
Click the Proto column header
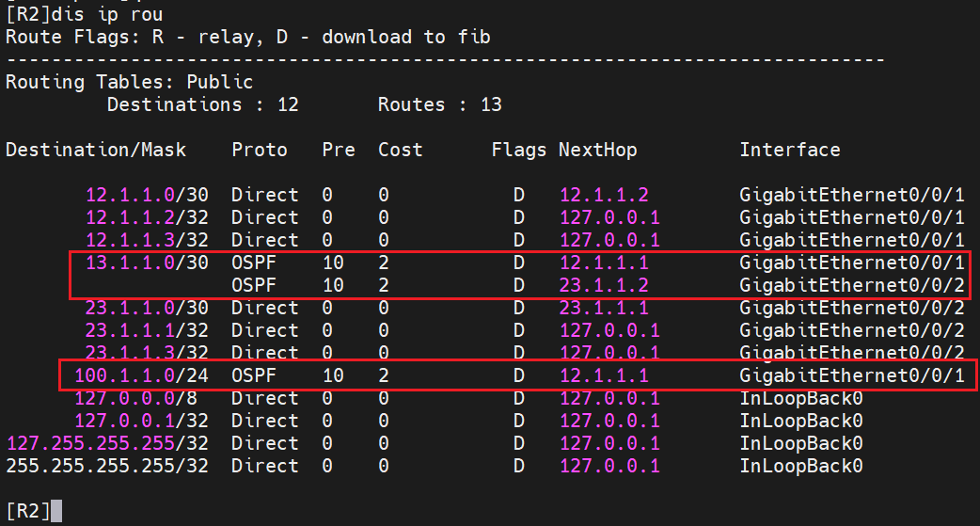click(260, 150)
